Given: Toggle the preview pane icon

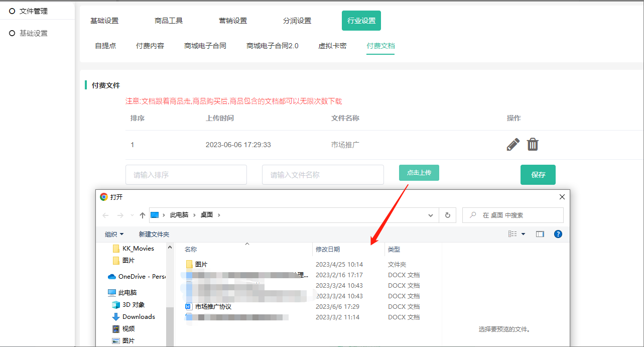Looking at the screenshot, I should coord(540,234).
